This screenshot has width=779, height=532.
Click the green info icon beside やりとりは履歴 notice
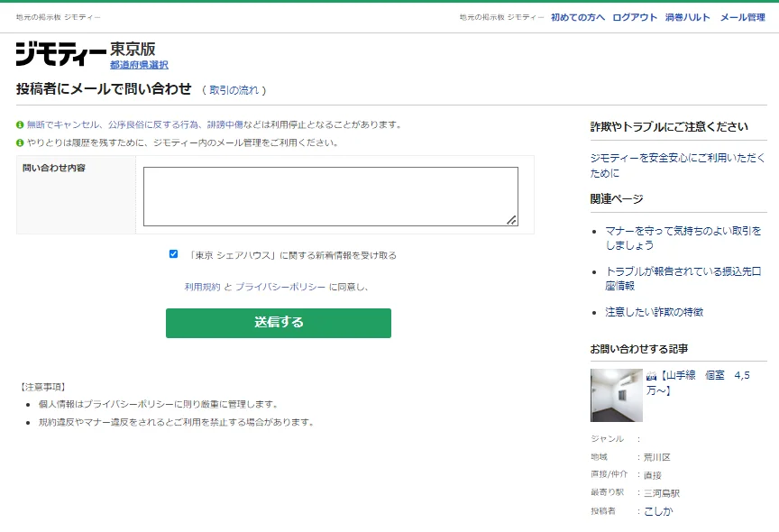(20, 143)
